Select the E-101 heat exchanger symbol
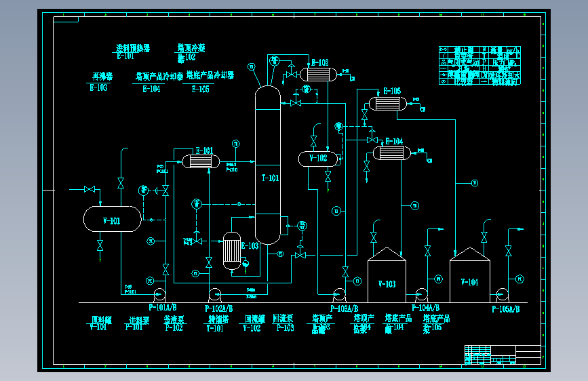Screen dimensions: 588x381 201,161
